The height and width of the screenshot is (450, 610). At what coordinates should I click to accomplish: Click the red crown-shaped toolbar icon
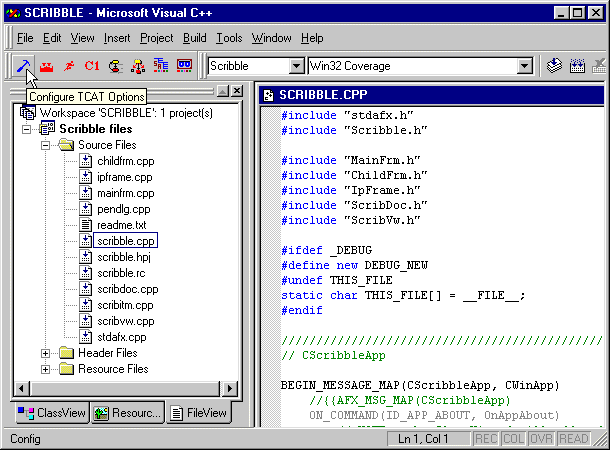click(x=46, y=66)
